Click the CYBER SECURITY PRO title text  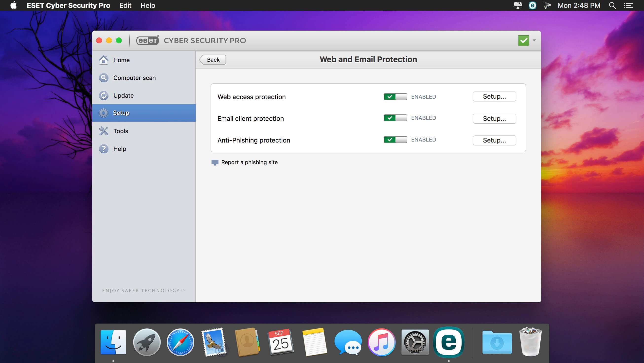click(205, 40)
